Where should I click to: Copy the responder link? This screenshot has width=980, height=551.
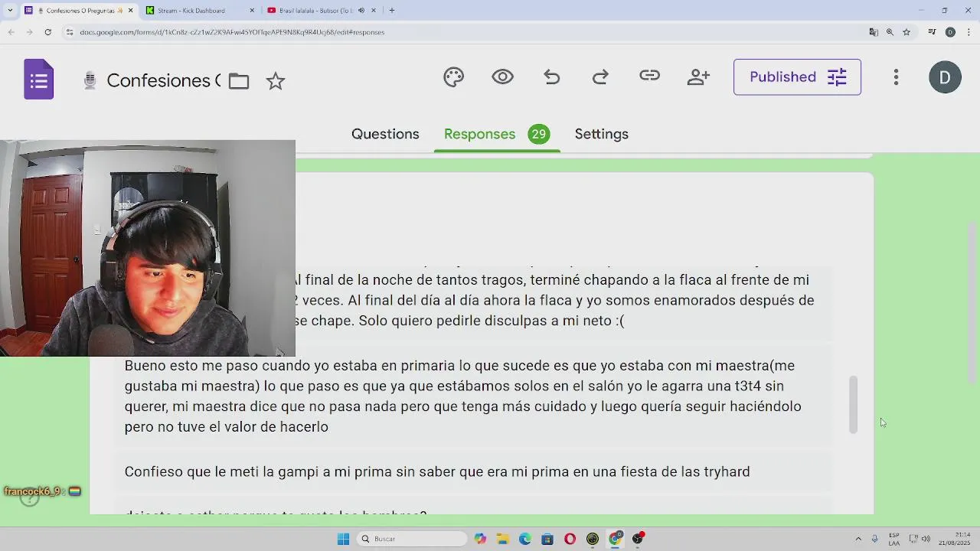point(649,76)
